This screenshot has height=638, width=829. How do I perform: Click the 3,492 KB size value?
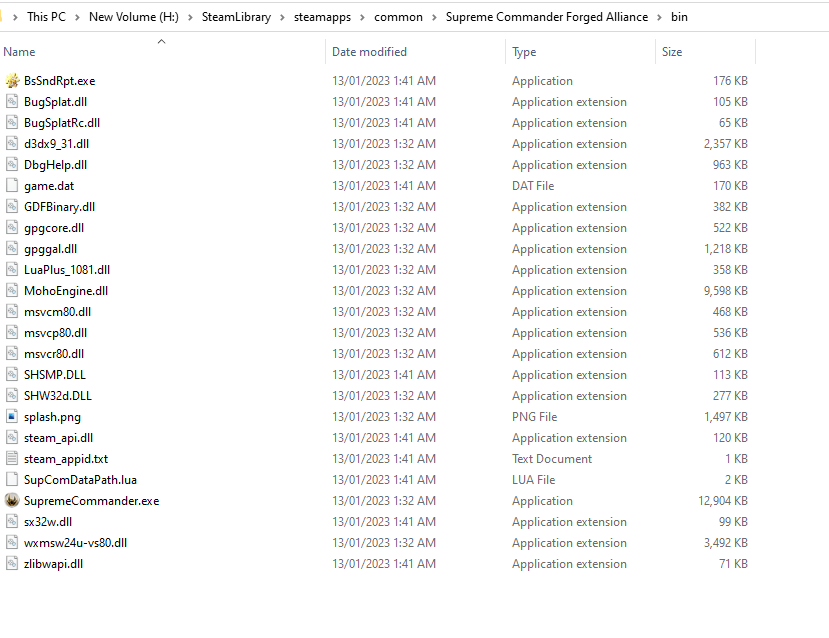[x=725, y=543]
